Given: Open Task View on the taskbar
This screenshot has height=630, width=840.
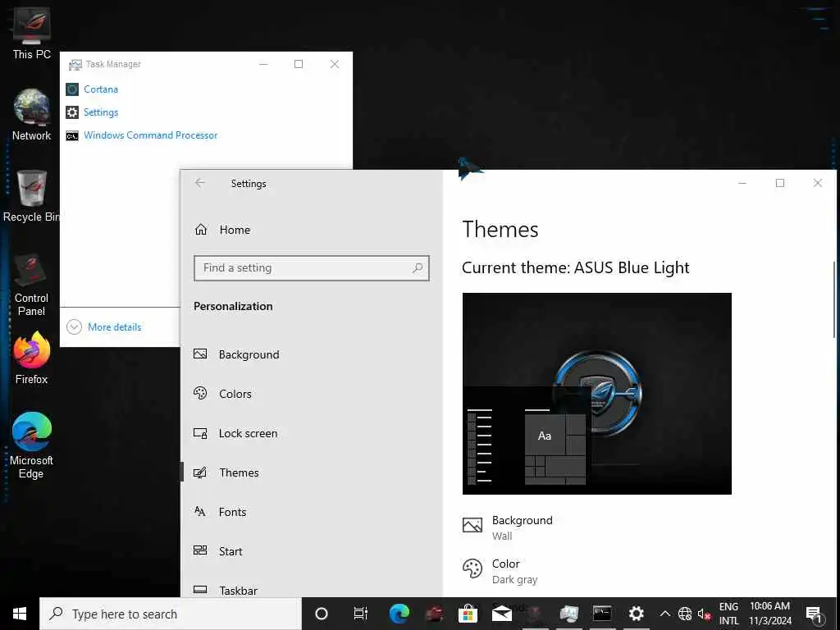Looking at the screenshot, I should [x=361, y=614].
